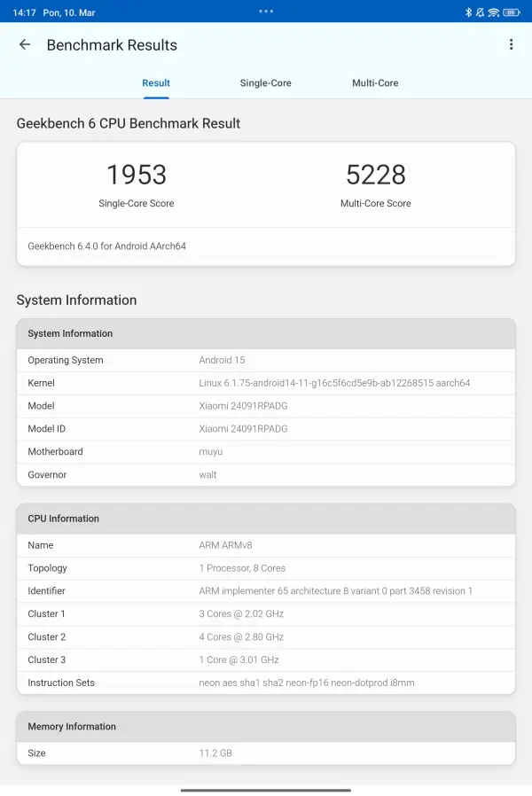Tap the notification dots in the status bar

pos(265,12)
